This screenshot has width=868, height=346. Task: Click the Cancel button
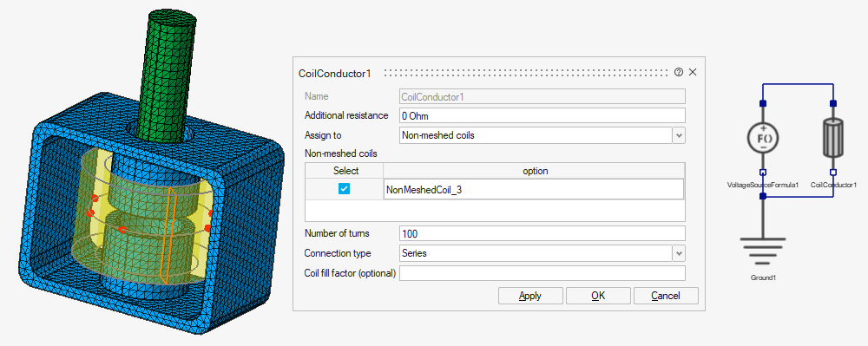pos(666,296)
